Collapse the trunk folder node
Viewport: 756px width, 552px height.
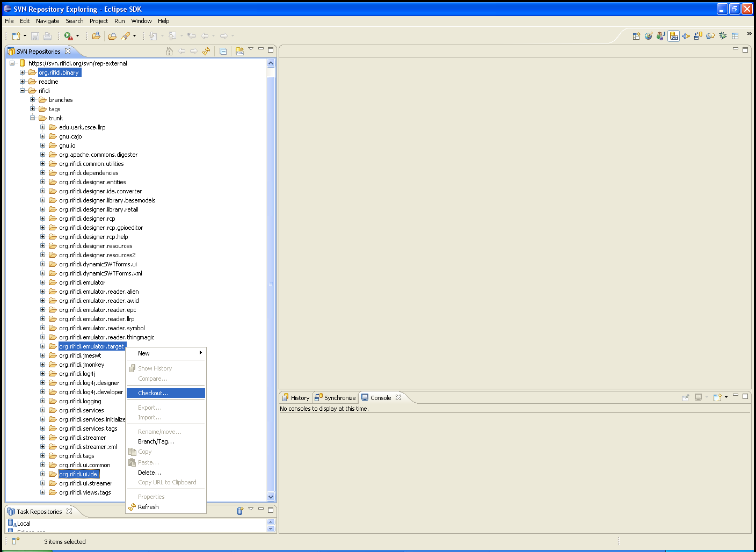32,118
